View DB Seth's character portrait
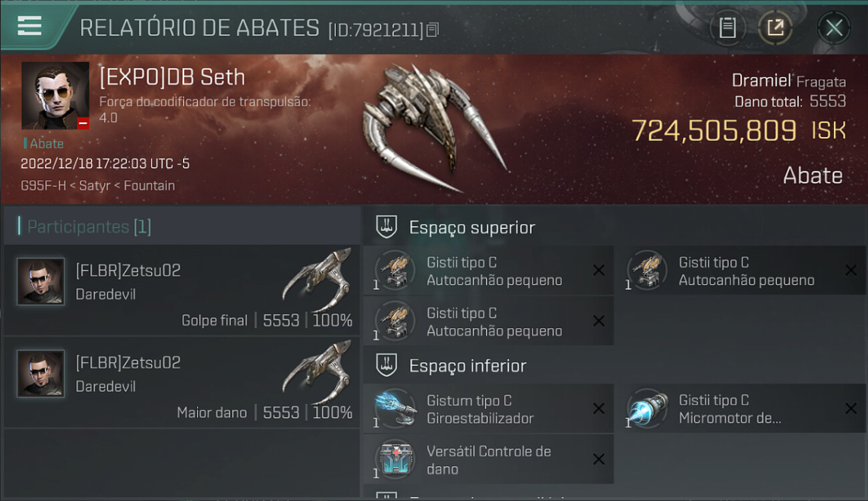This screenshot has height=501, width=868. [55, 96]
